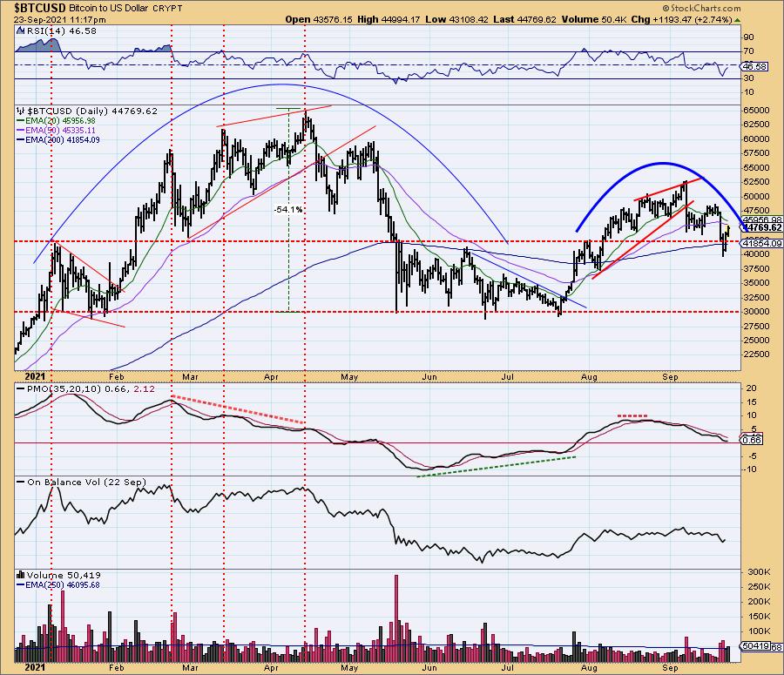Click the Aug label under the volume panel
784x675 pixels.
coord(590,667)
